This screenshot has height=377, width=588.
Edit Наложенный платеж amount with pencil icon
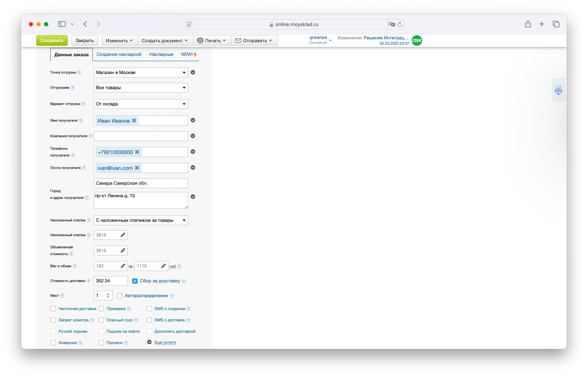[123, 235]
